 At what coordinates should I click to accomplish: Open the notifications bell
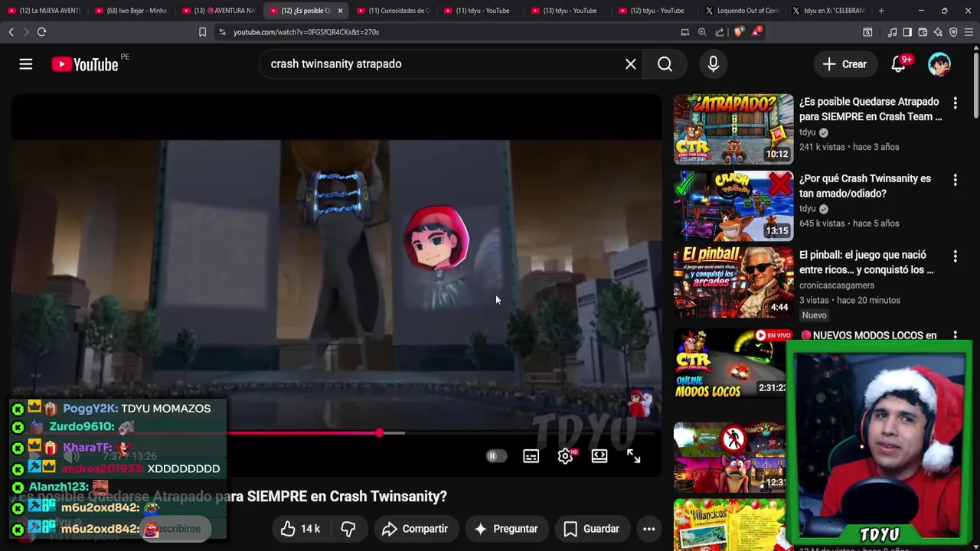coord(899,64)
